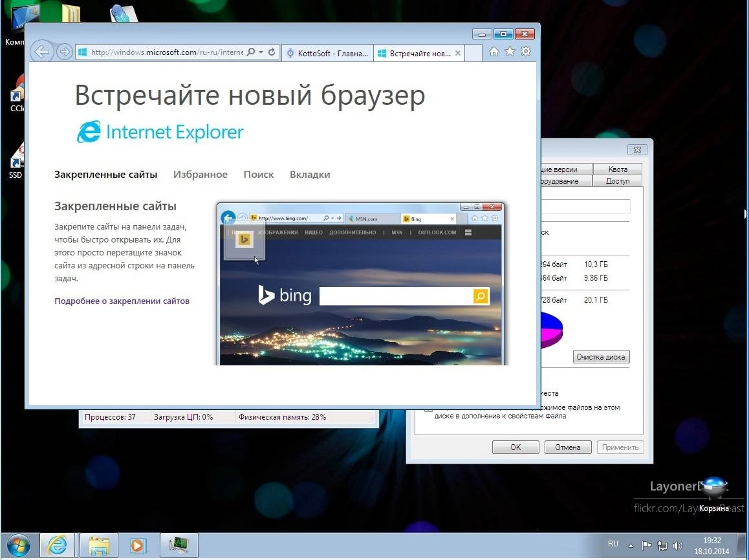This screenshot has height=560, width=749.
Task: Select the SSD desktop shortcut
Action: click(16, 161)
